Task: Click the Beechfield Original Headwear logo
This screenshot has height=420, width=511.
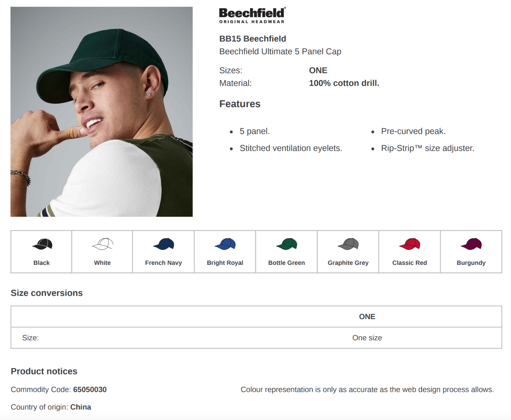Action: 252,15
